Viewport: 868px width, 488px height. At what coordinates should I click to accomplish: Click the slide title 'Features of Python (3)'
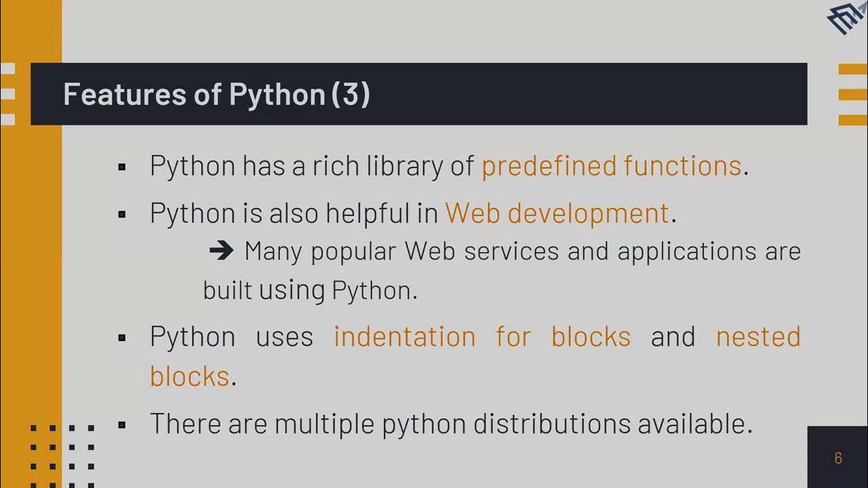[x=216, y=94]
